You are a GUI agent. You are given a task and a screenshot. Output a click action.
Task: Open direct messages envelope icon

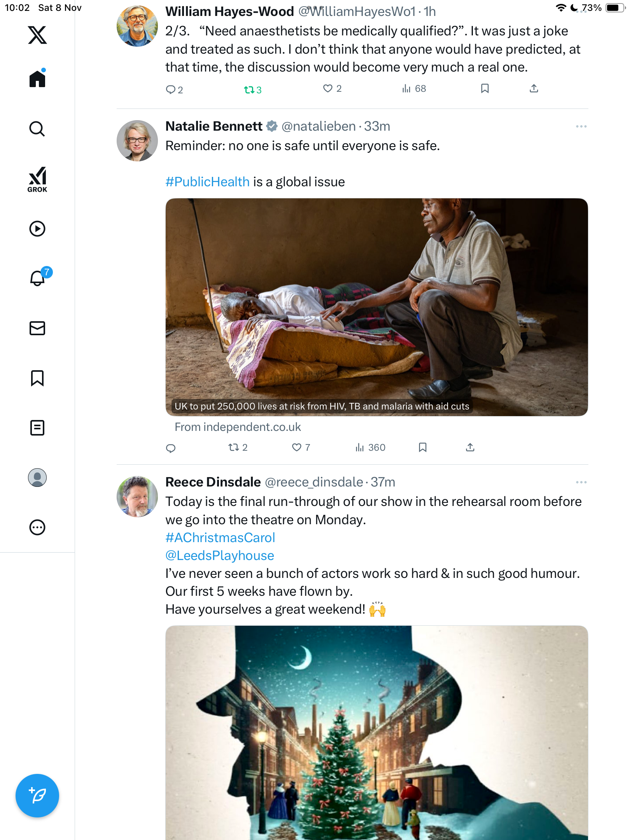[37, 328]
